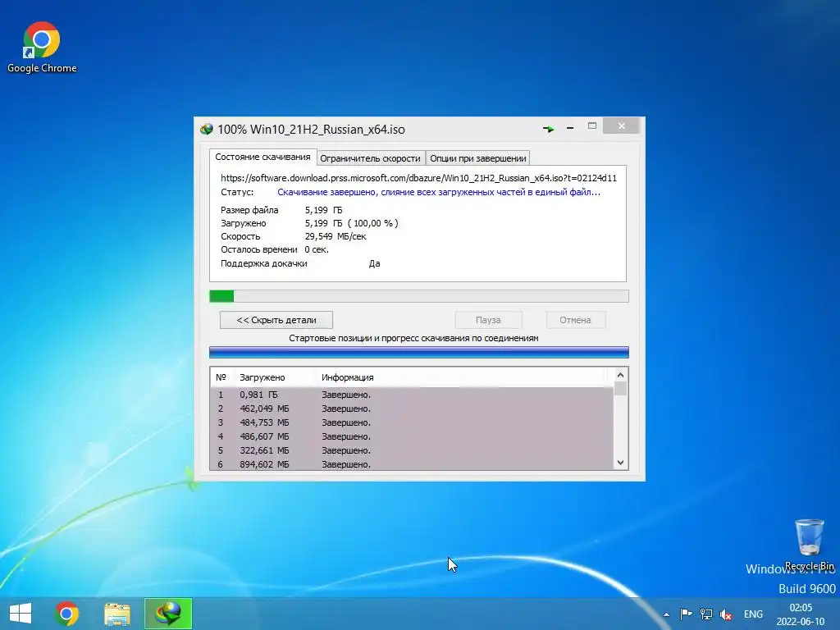Select connection row 2 with 462,049 МБ
The height and width of the screenshot is (630, 840).
412,409
